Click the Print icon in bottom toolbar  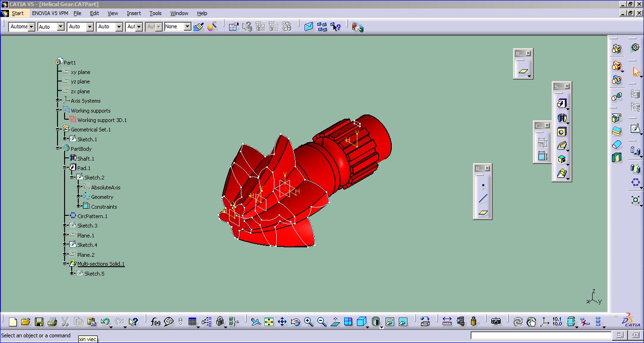[x=52, y=322]
